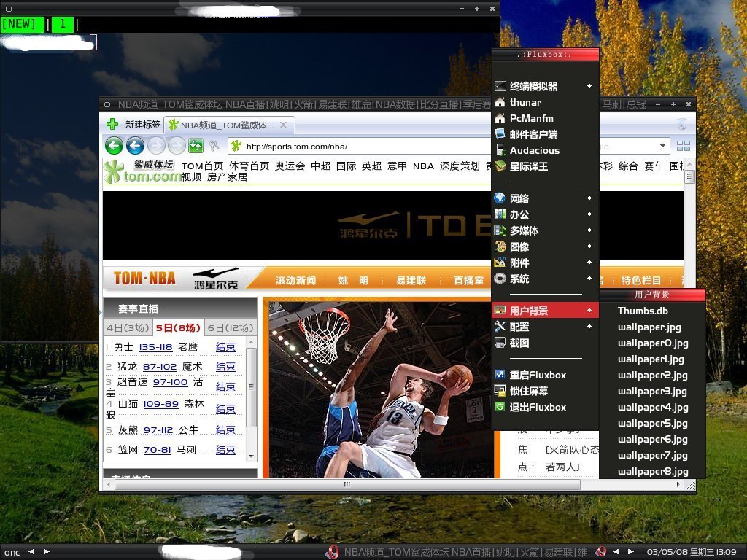
Task: Open 星际译王 dictionary icon
Action: [500, 166]
